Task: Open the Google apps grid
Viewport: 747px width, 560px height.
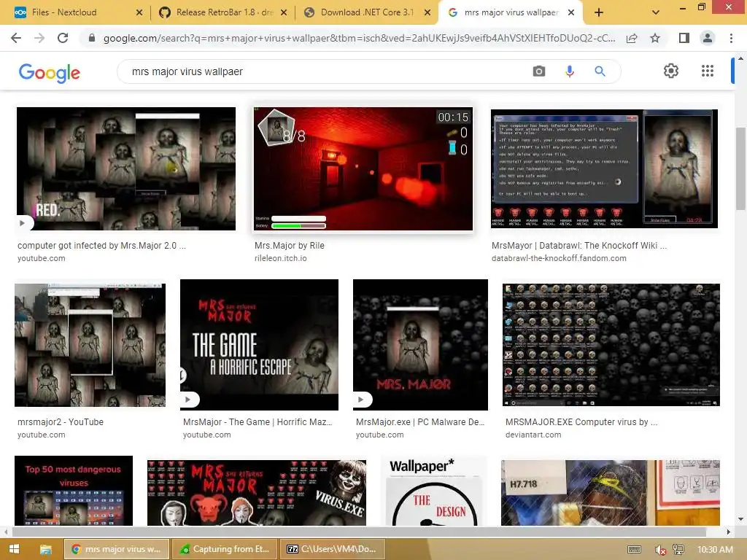Action: pyautogui.click(x=708, y=71)
